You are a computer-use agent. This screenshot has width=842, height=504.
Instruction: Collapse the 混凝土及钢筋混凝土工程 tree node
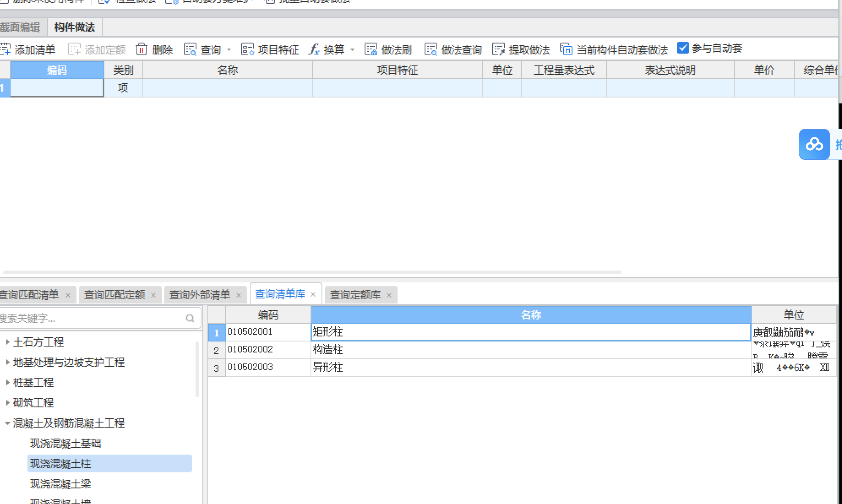click(8, 423)
